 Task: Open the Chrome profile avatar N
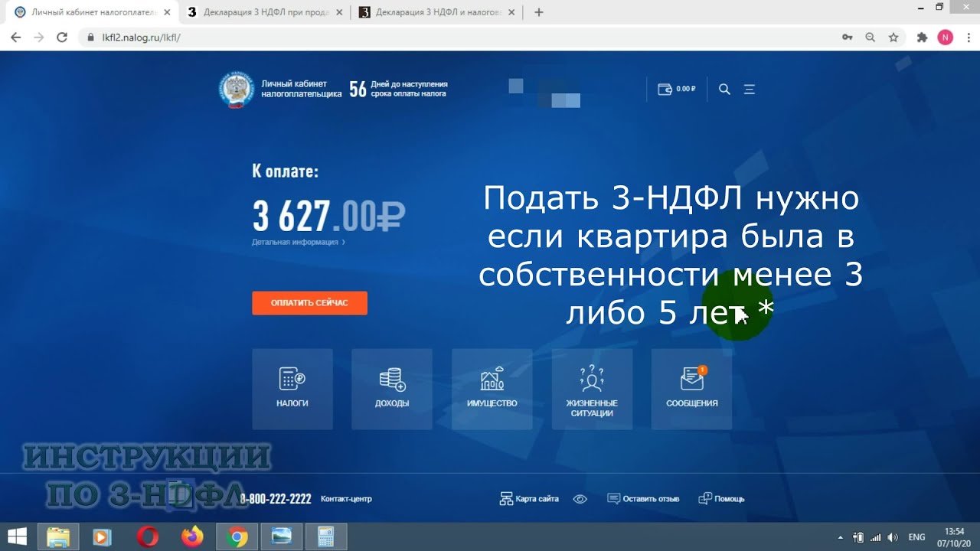point(946,37)
